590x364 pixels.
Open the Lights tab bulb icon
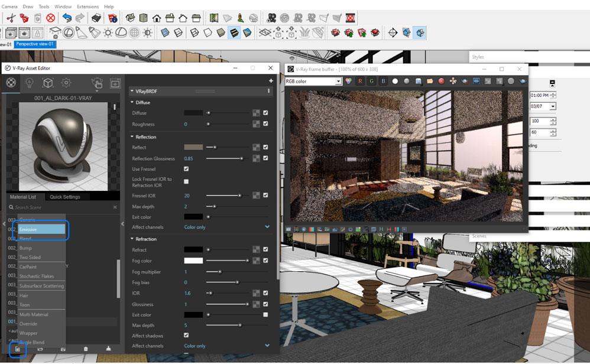[29, 83]
